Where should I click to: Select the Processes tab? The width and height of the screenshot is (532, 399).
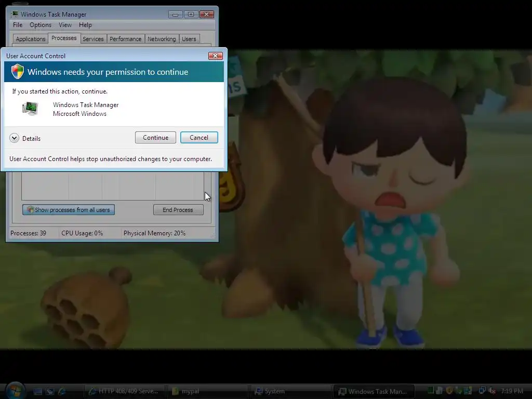(64, 38)
